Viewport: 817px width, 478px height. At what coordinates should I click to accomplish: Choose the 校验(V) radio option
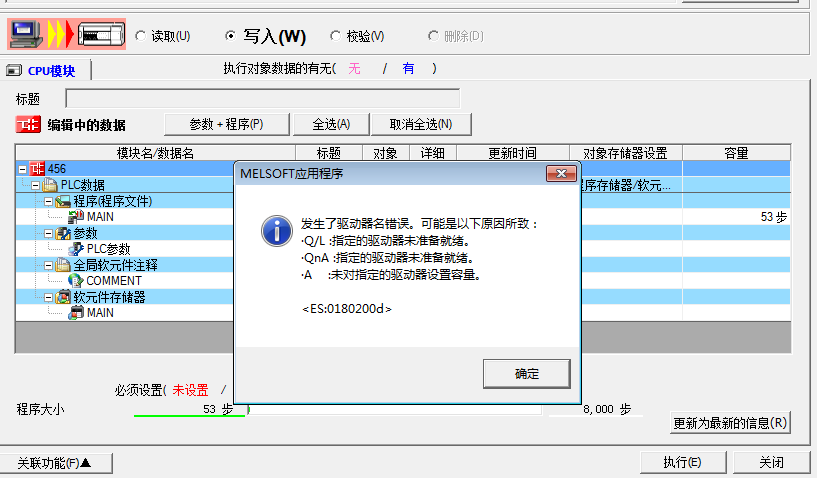pyautogui.click(x=336, y=36)
